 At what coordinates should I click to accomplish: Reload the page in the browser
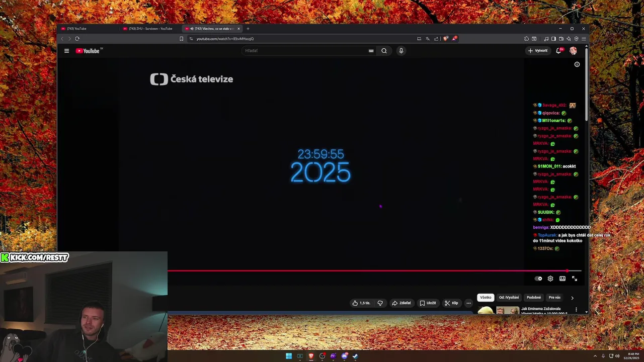(x=77, y=39)
